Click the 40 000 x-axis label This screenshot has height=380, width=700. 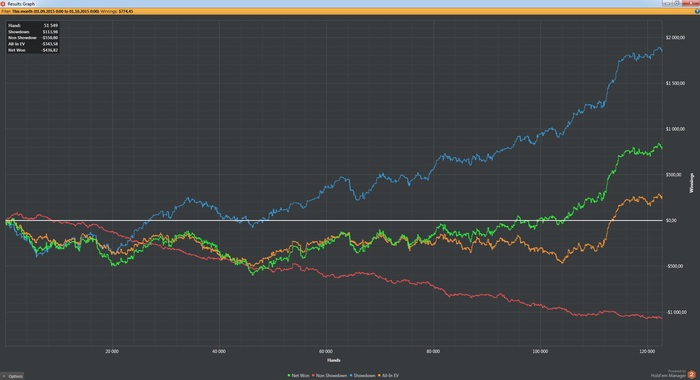(219, 351)
